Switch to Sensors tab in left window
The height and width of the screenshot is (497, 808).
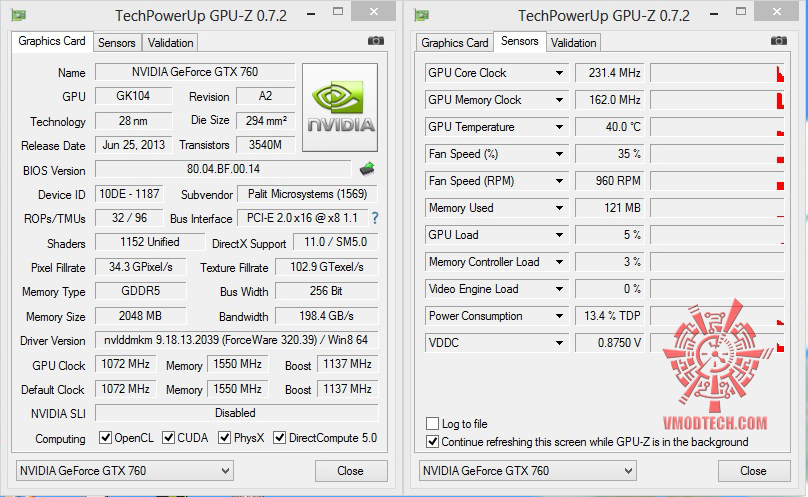click(117, 43)
